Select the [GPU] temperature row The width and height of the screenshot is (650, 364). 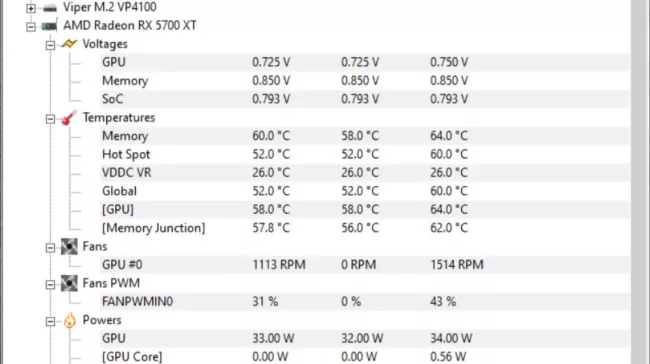[x=365, y=209]
